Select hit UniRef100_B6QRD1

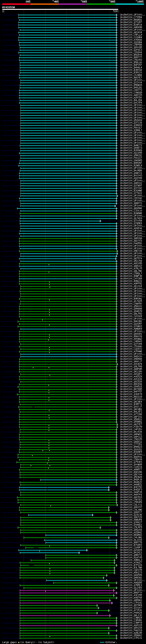[x=131, y=20]
